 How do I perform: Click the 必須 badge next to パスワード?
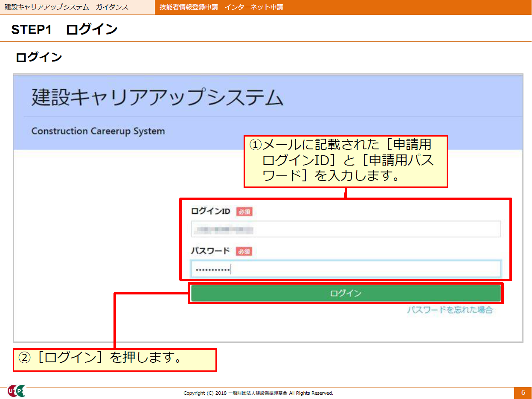pos(244,251)
